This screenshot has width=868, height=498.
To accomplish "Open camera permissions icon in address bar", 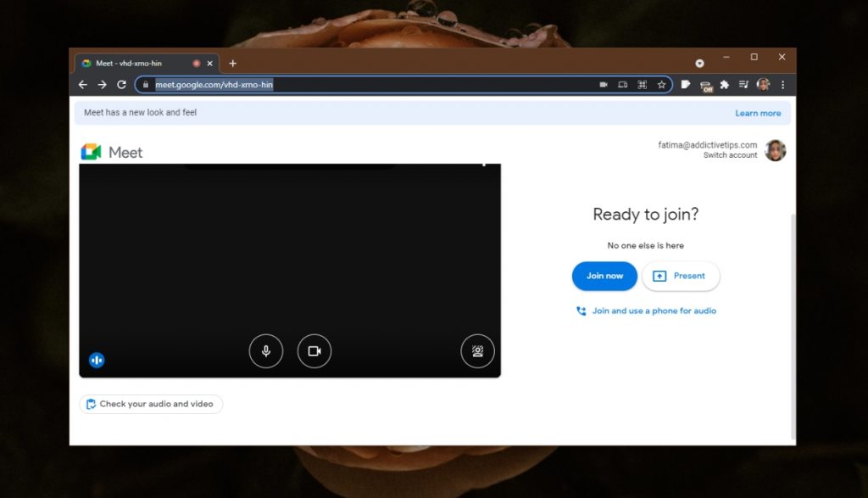I will point(602,84).
